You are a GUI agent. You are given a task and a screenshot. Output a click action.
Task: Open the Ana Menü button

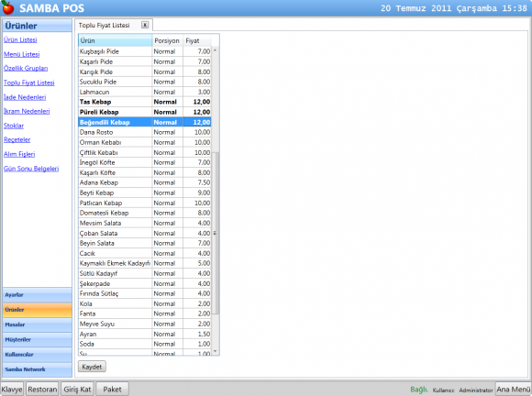[x=514, y=389]
